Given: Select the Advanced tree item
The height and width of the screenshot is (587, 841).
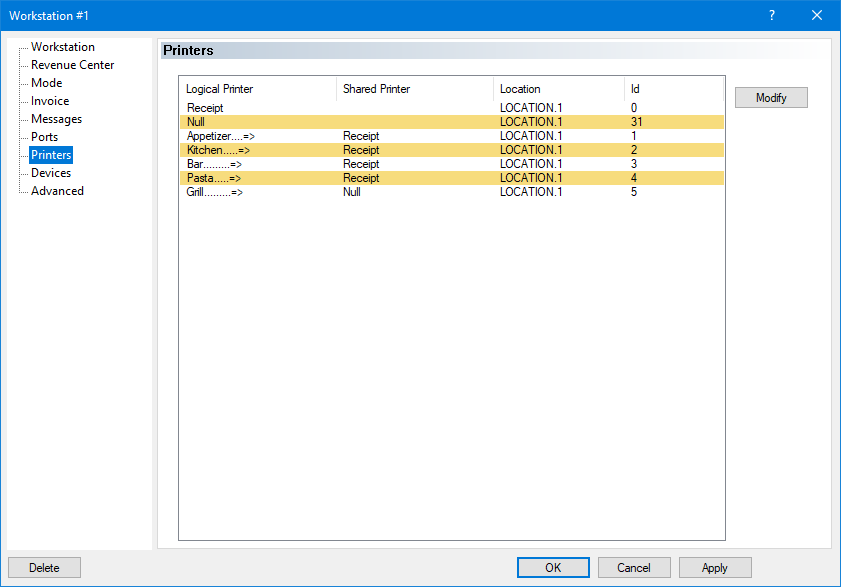Looking at the screenshot, I should click(x=57, y=191).
